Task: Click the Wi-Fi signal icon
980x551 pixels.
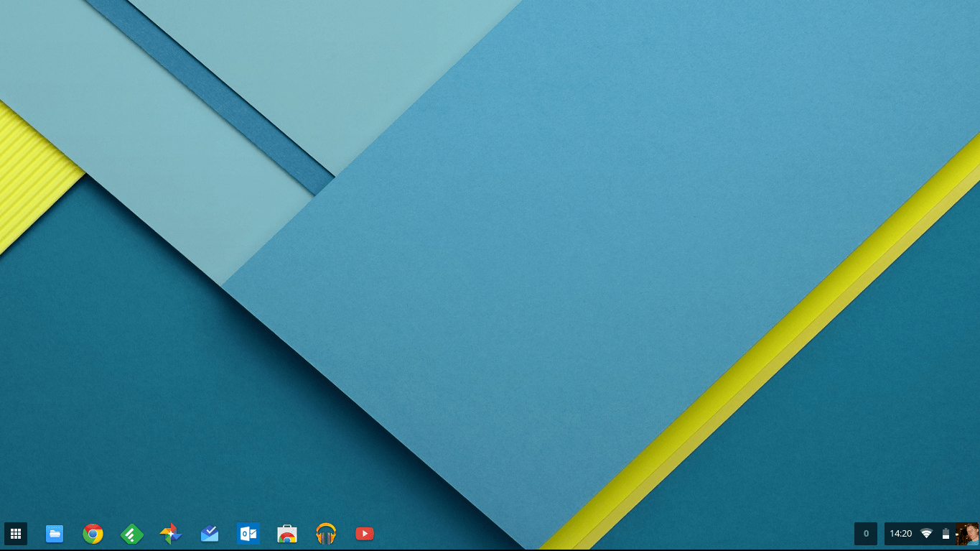Action: (x=927, y=534)
